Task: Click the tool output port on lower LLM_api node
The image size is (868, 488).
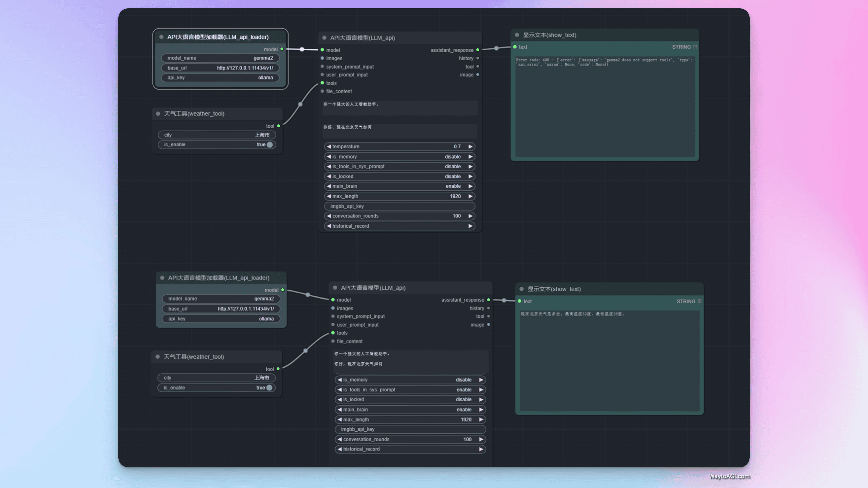Action: point(488,316)
